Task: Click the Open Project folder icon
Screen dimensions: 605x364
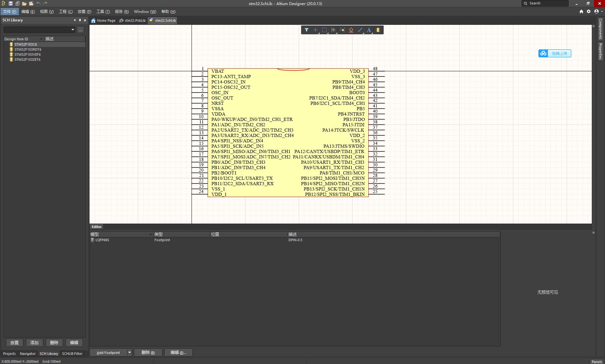Action: (31, 3)
